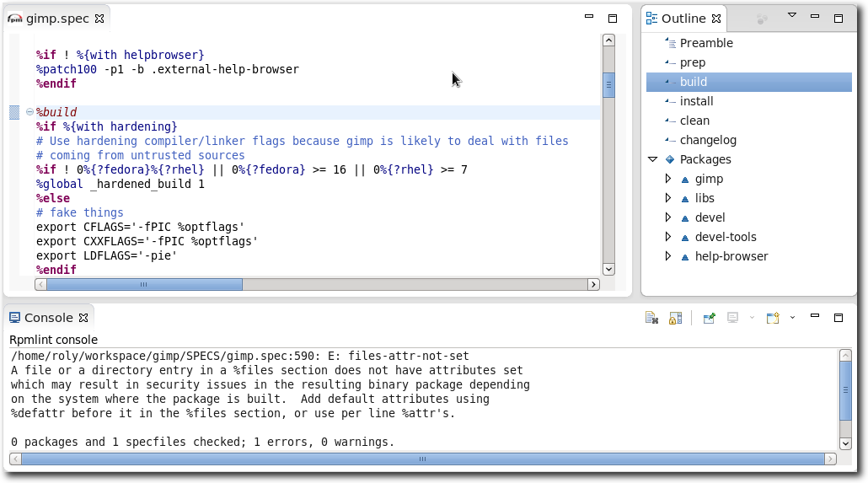Toggle the Pin Console button
This screenshot has height=483, width=868.
(709, 318)
